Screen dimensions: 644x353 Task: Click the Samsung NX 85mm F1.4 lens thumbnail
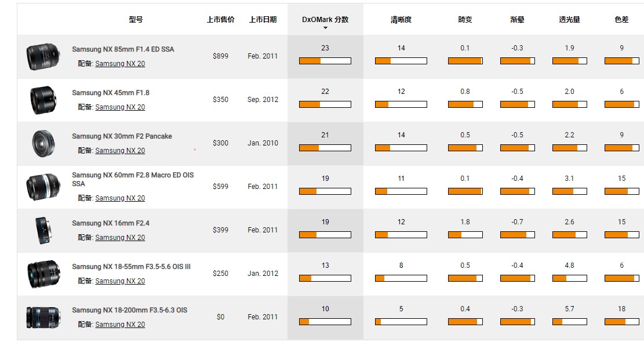tap(43, 57)
